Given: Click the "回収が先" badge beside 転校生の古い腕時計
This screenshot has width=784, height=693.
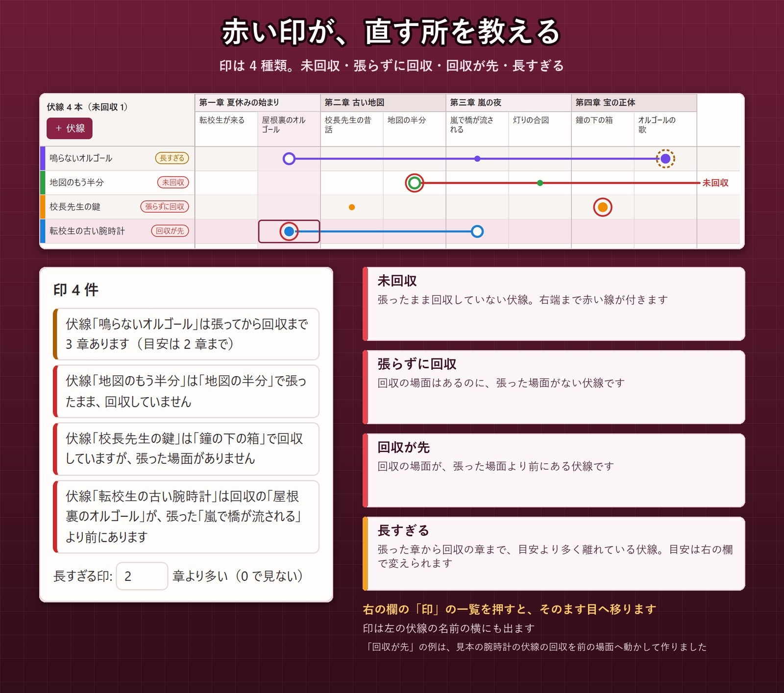Looking at the screenshot, I should (x=170, y=231).
